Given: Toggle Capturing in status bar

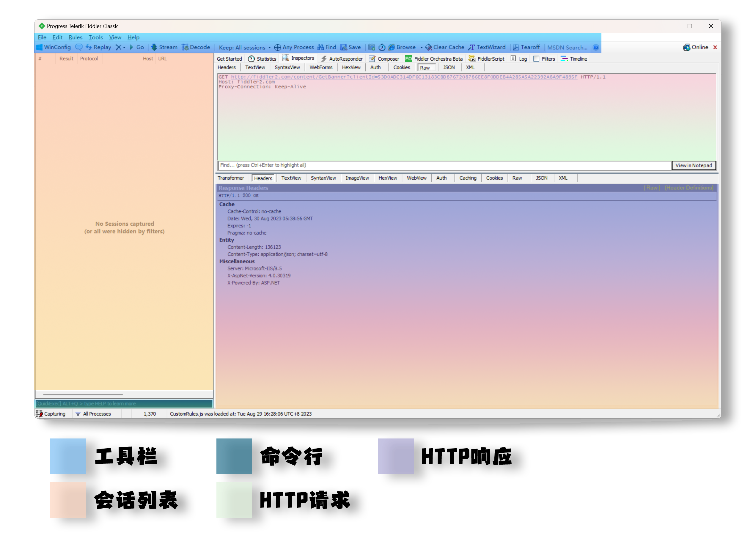Looking at the screenshot, I should click(51, 413).
